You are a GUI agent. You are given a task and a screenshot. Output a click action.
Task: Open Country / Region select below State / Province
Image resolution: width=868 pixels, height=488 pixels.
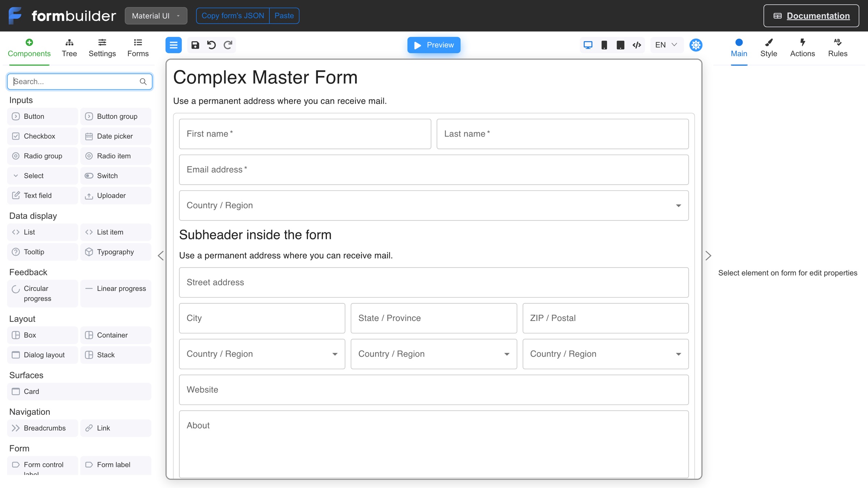pos(434,354)
